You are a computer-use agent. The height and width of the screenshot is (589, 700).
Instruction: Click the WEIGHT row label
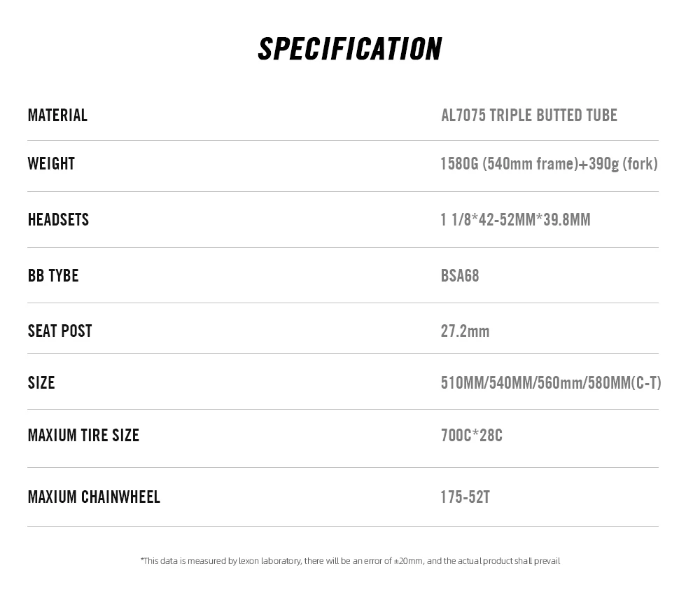tap(51, 164)
